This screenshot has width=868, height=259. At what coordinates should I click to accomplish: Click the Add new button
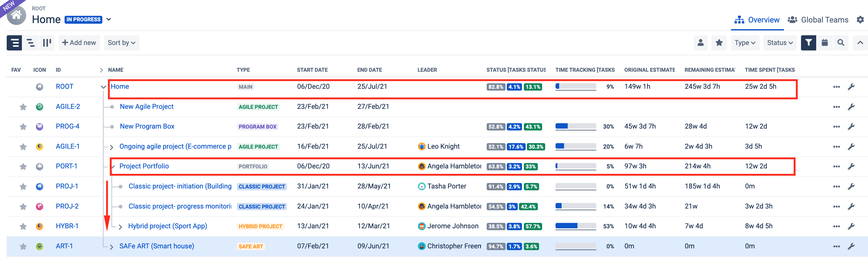(x=79, y=43)
